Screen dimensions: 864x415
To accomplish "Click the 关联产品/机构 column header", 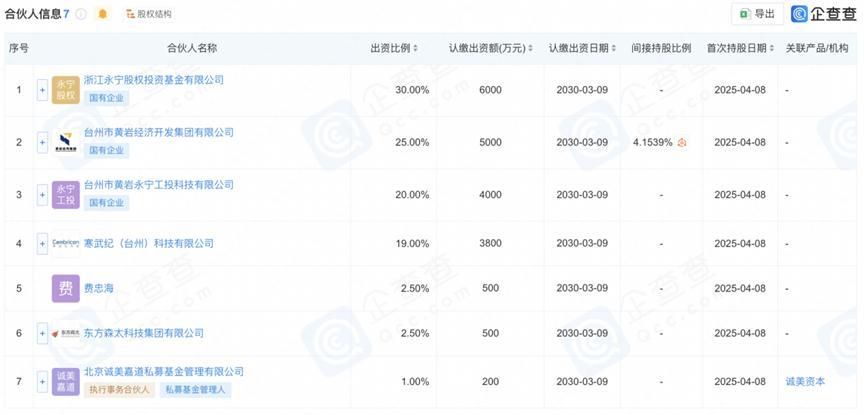I will (817, 48).
